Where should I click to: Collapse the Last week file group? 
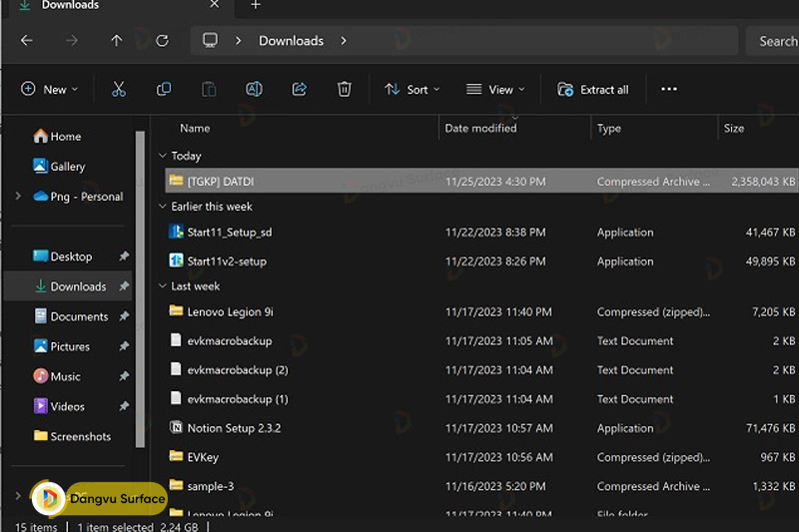pyautogui.click(x=163, y=285)
